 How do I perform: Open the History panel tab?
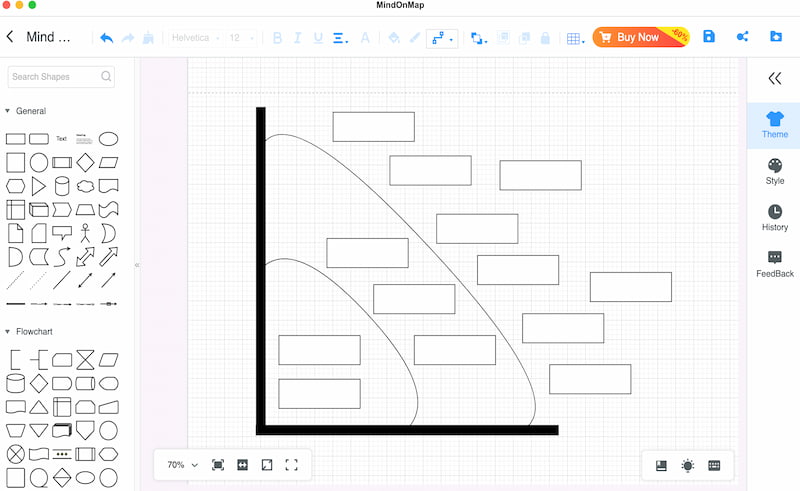[774, 218]
